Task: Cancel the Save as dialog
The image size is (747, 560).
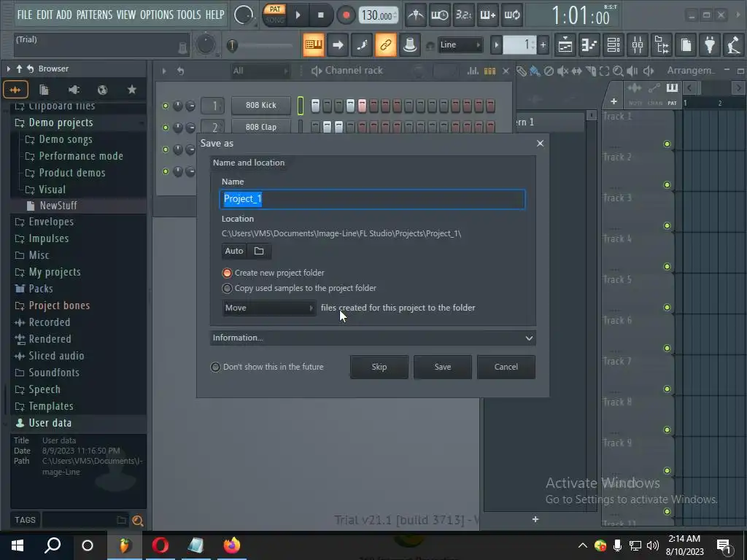Action: 506,367
